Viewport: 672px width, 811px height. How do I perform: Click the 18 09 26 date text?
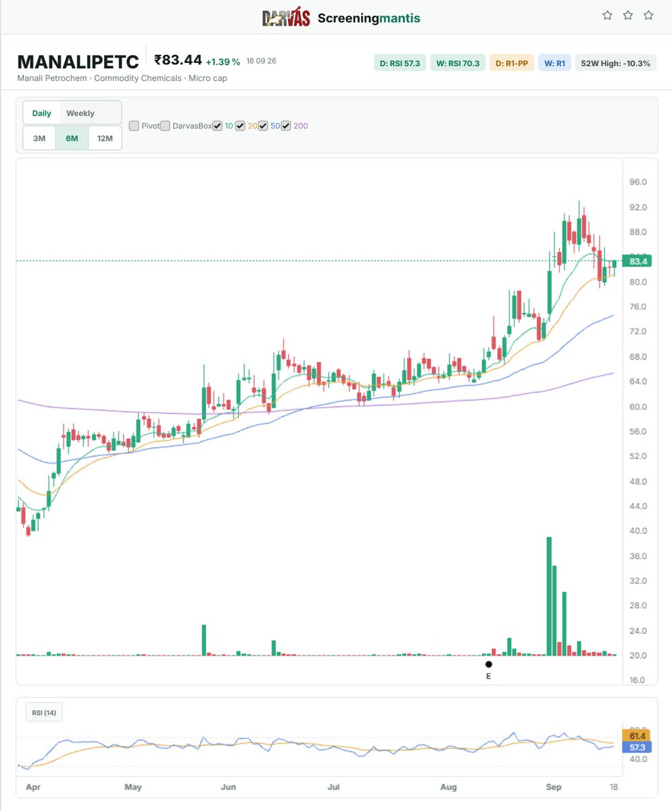click(x=261, y=61)
